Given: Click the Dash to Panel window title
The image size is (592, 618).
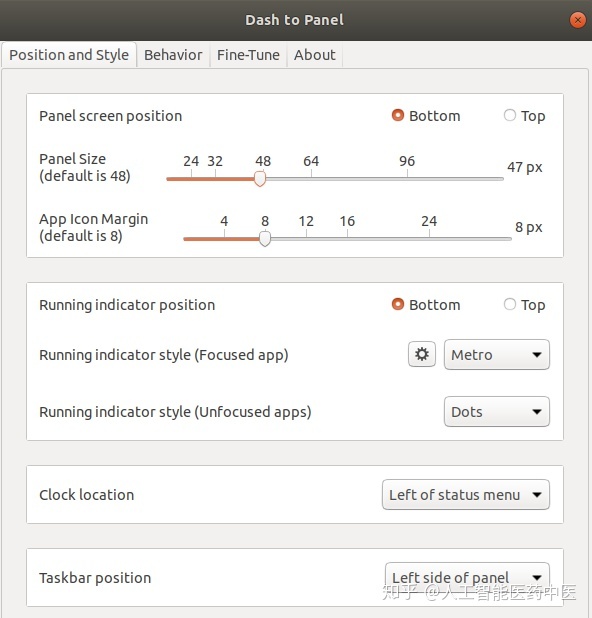Looking at the screenshot, I should click(x=294, y=20).
